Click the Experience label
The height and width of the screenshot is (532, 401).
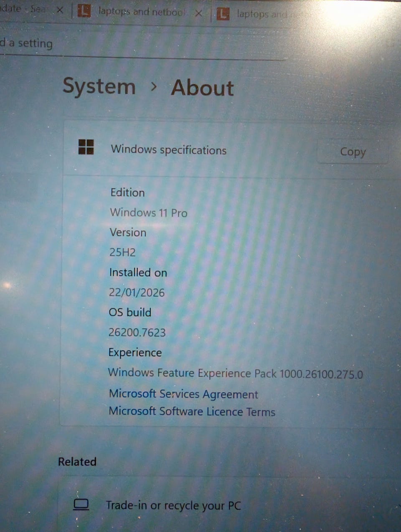tap(135, 353)
